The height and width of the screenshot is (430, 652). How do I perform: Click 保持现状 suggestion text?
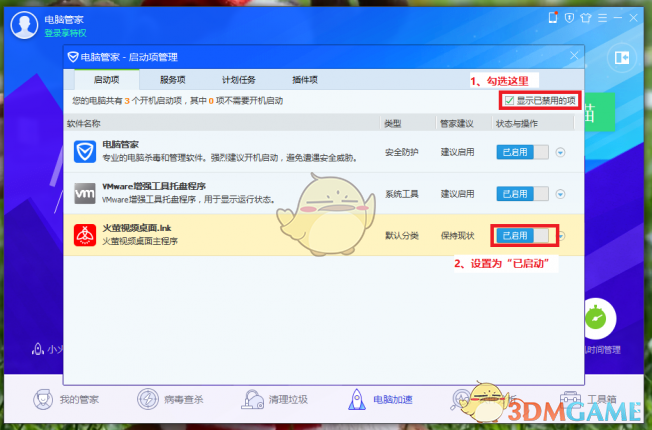[x=457, y=236]
